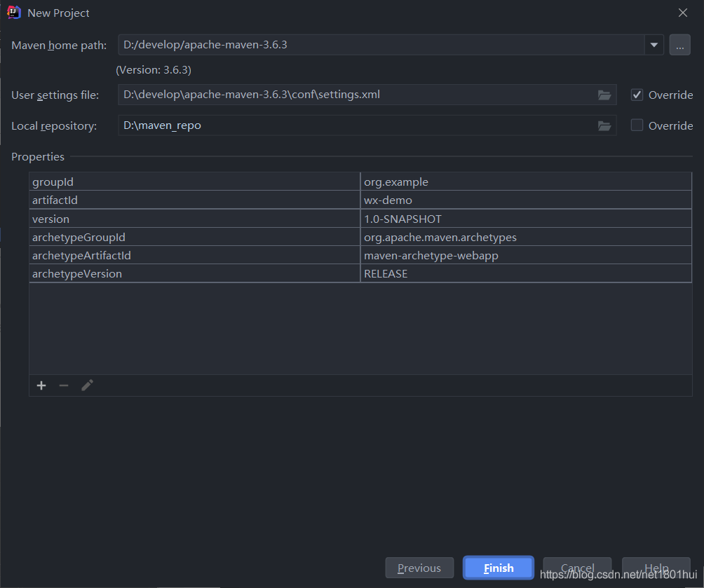Browse folder for Local repository
This screenshot has width=704, height=588.
click(604, 126)
